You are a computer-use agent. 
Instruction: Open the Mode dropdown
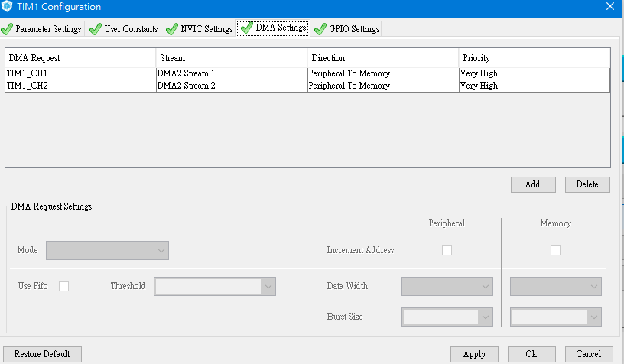[x=108, y=251]
